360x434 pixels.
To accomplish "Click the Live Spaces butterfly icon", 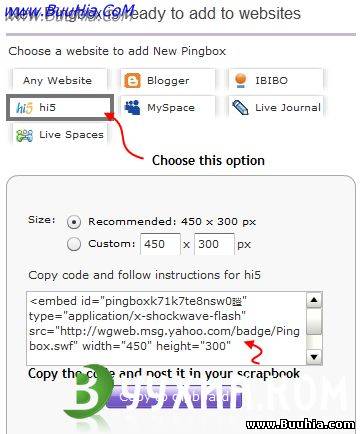I will click(24, 135).
